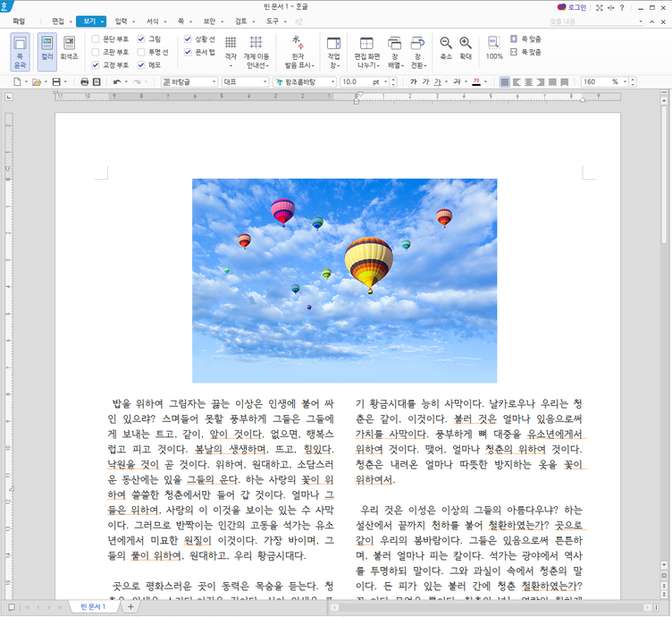Expand the font color dropdown arrow

pyautogui.click(x=485, y=81)
